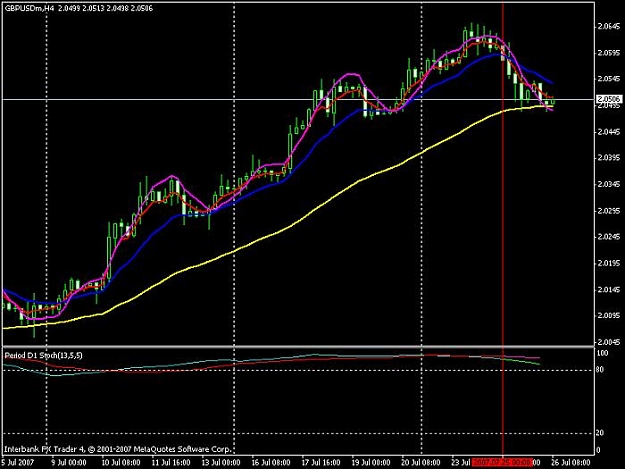The width and height of the screenshot is (625, 469).
Task: Click the 2.0345 price axis label
Action: point(609,184)
